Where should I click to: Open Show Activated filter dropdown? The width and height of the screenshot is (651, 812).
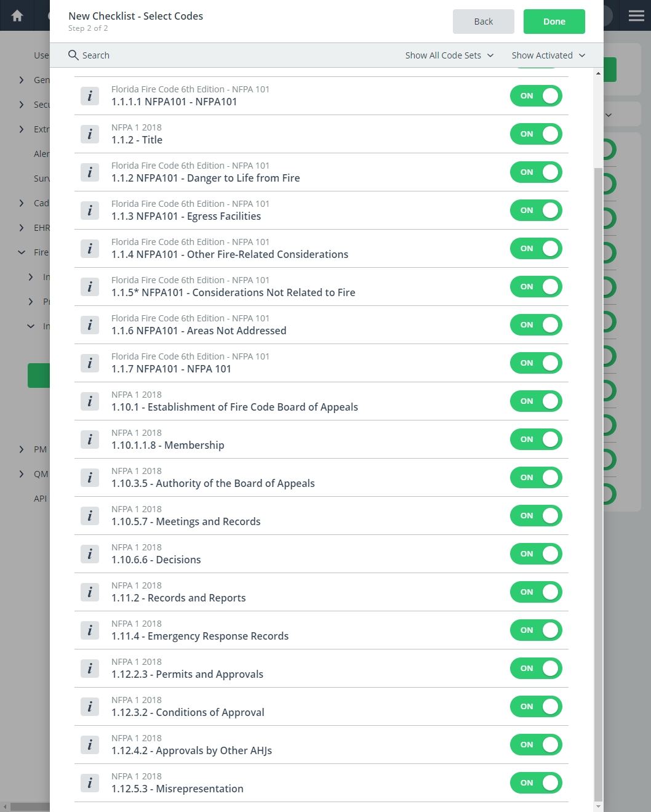[548, 55]
